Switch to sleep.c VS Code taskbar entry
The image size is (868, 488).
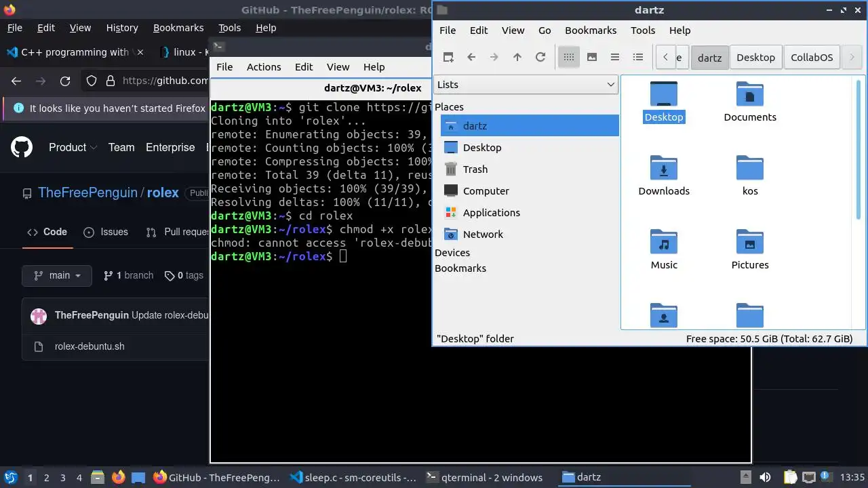[353, 477]
